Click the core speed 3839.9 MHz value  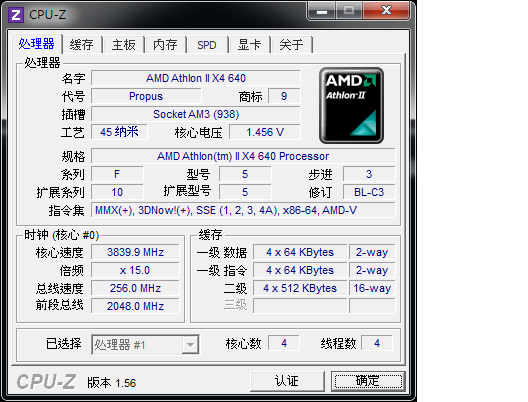coord(135,252)
